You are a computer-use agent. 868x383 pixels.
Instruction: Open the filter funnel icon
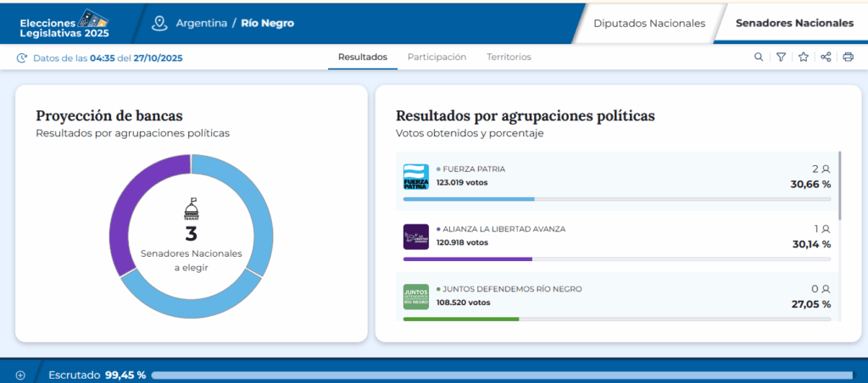781,58
